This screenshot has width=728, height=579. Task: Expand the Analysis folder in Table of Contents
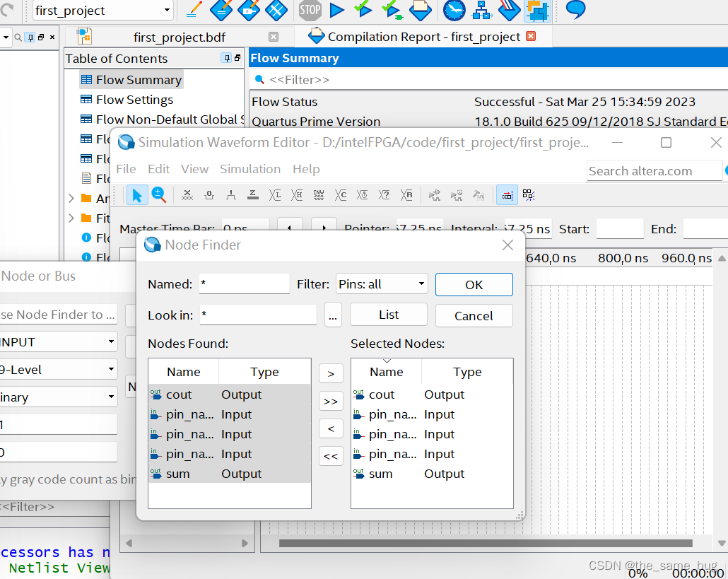coord(71,199)
